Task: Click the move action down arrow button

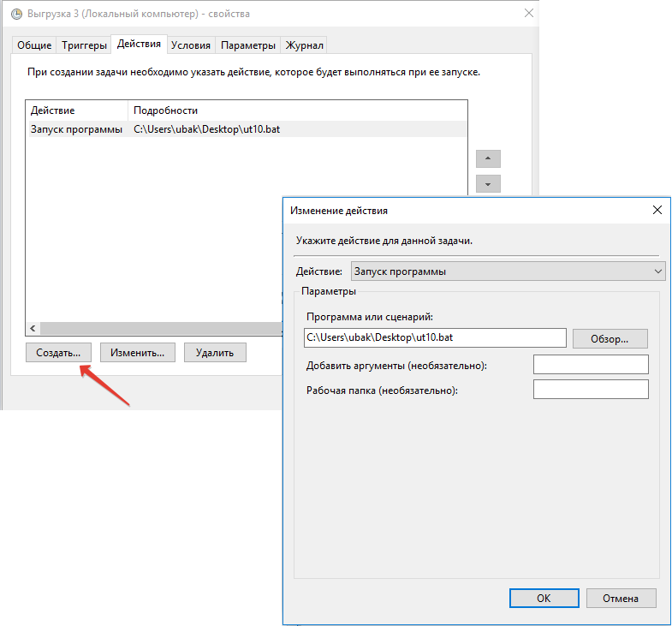Action: tap(488, 184)
